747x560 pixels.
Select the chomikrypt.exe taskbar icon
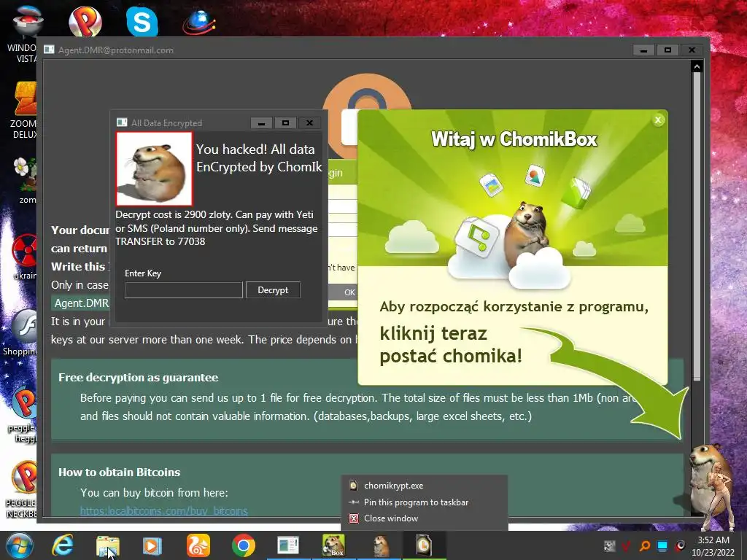pyautogui.click(x=424, y=545)
